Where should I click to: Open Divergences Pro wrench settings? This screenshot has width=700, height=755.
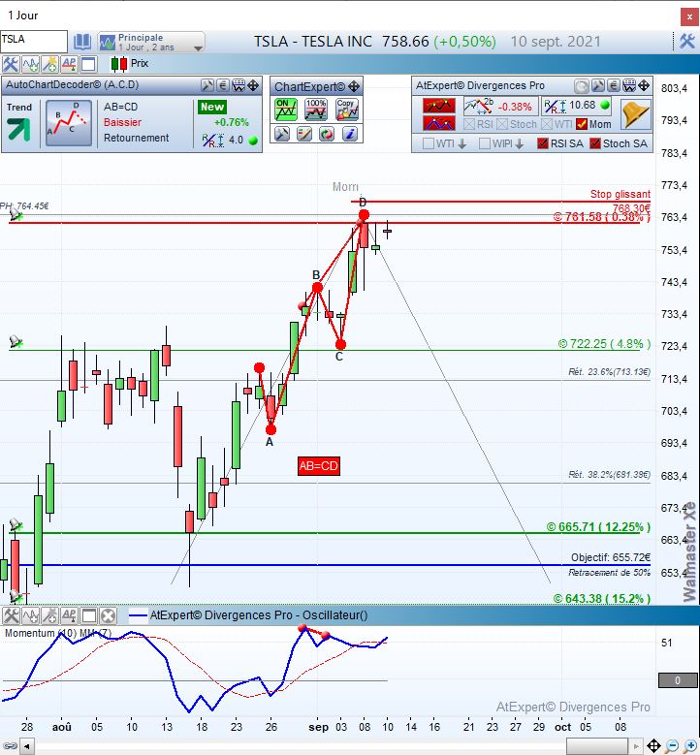pos(598,85)
